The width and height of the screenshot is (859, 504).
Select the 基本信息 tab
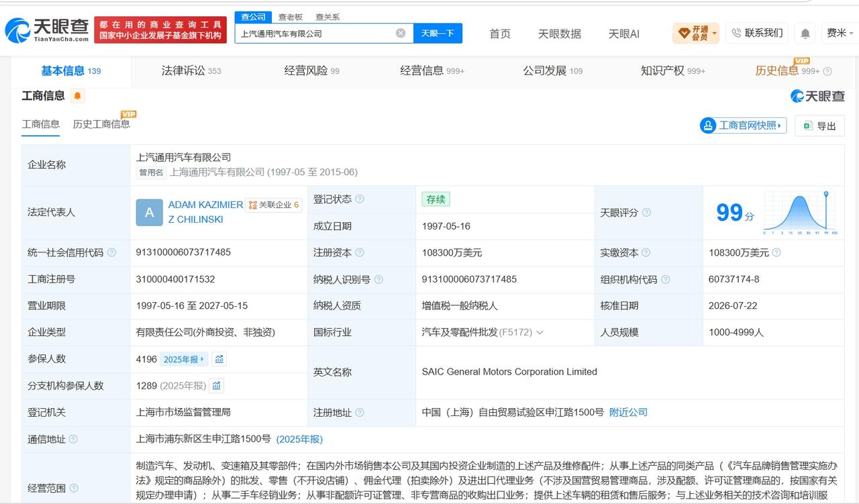[x=71, y=70]
